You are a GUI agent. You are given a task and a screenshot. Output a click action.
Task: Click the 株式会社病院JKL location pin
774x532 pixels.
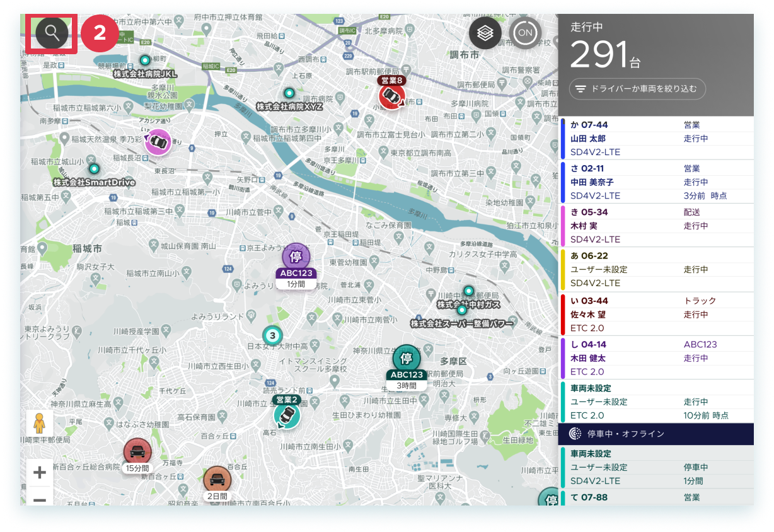(x=145, y=61)
